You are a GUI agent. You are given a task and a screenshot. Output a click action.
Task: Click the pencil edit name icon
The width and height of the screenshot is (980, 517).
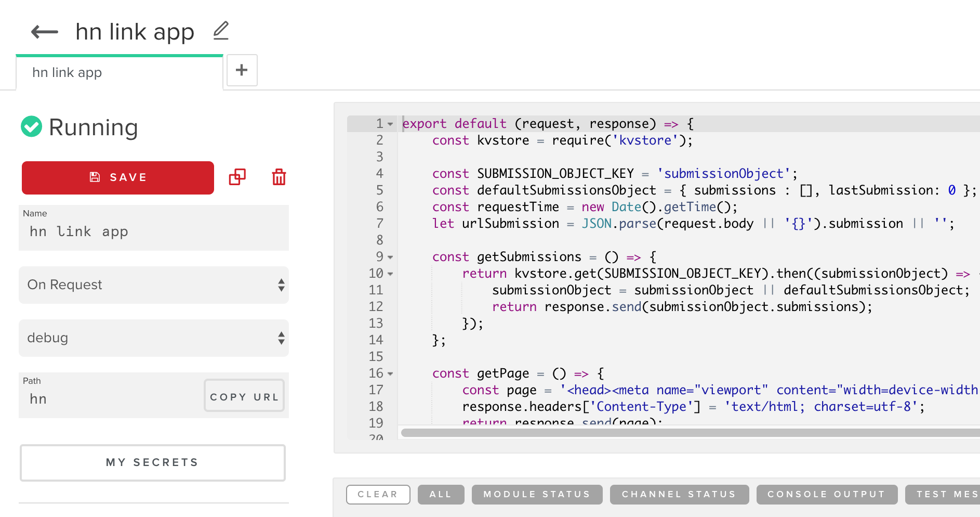click(x=221, y=31)
